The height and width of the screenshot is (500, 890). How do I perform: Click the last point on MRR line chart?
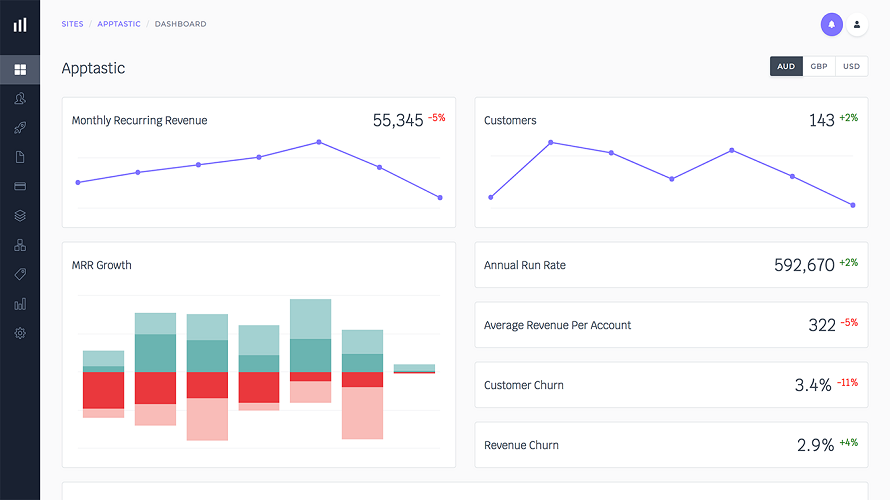click(440, 198)
